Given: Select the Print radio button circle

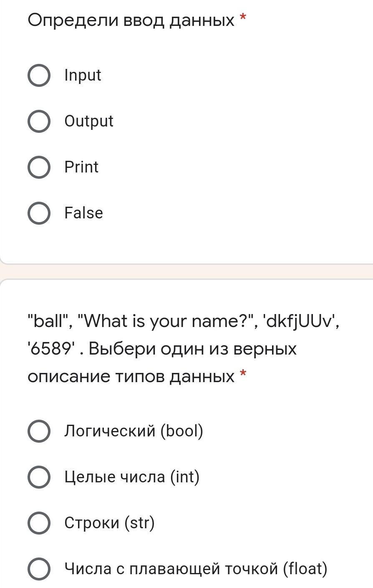Looking at the screenshot, I should click(x=39, y=167).
